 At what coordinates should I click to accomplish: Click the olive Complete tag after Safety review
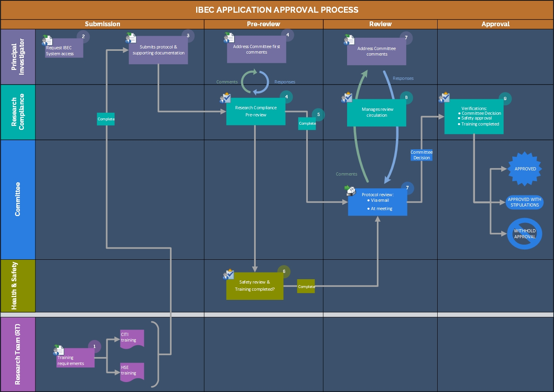tap(306, 286)
